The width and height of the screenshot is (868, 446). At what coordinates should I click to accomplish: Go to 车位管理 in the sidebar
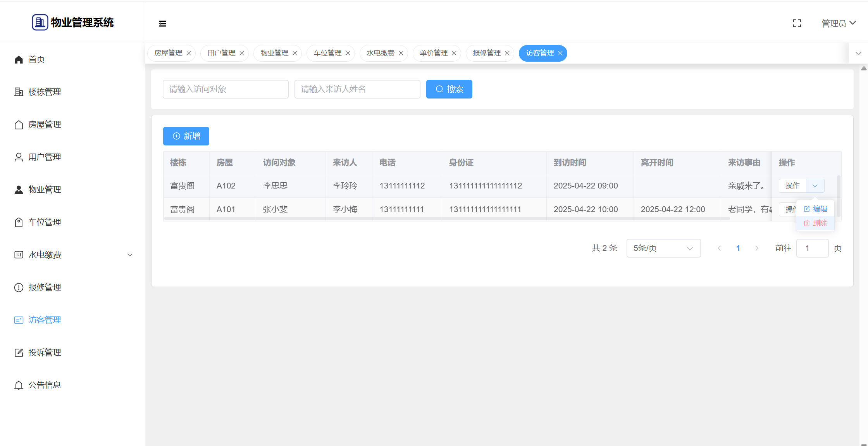tap(45, 222)
